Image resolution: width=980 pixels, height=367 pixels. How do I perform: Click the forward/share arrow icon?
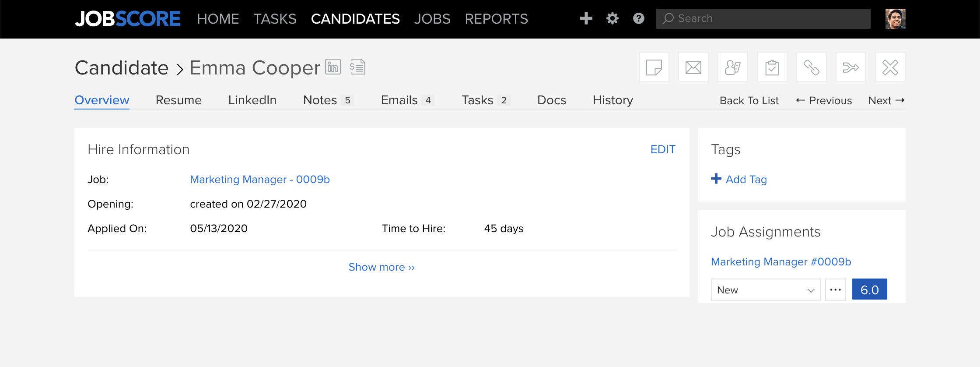coord(850,67)
